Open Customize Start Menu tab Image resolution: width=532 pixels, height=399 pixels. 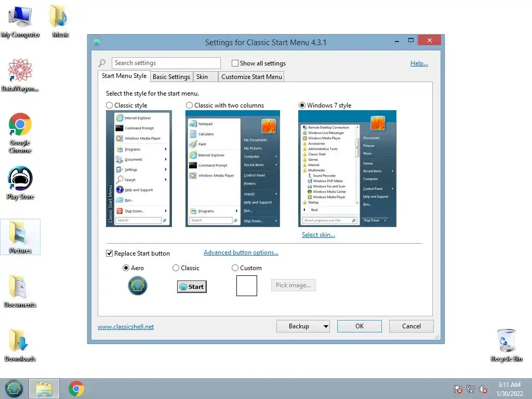click(251, 77)
